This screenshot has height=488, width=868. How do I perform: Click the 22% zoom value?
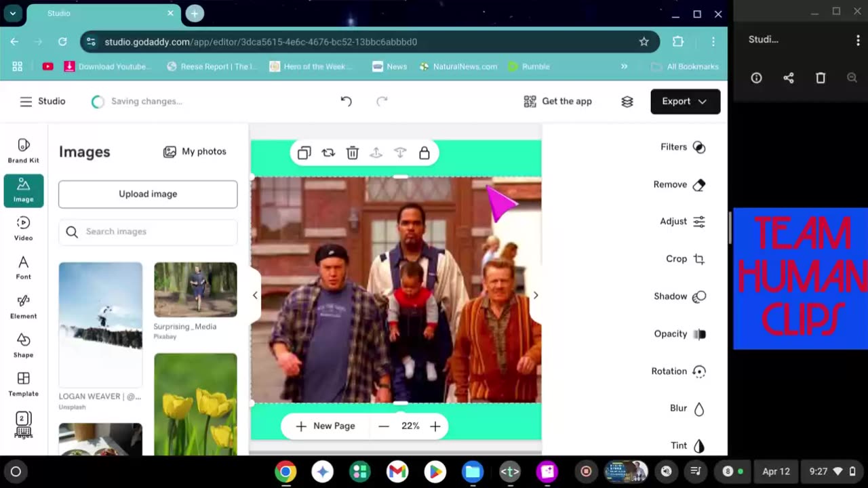pyautogui.click(x=410, y=426)
